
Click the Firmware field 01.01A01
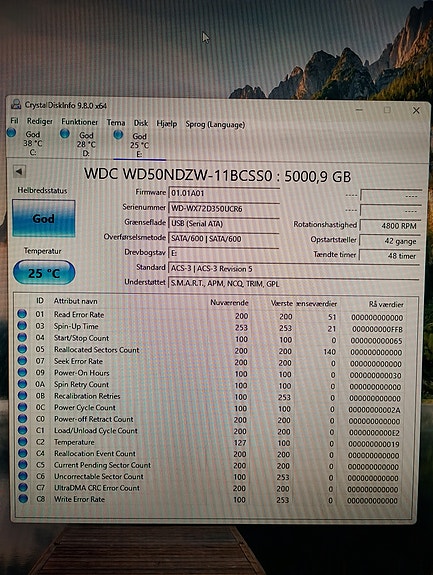(224, 193)
